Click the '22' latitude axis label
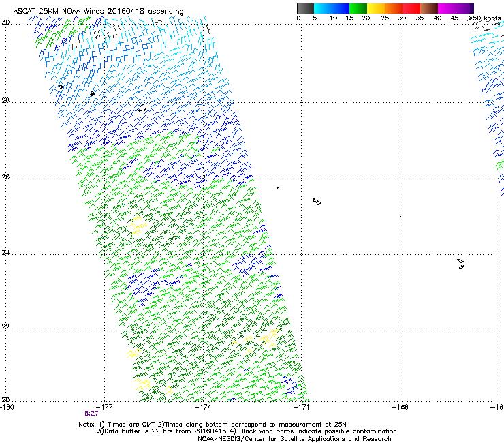Image resolution: width=504 pixels, height=443 pixels. (5, 326)
